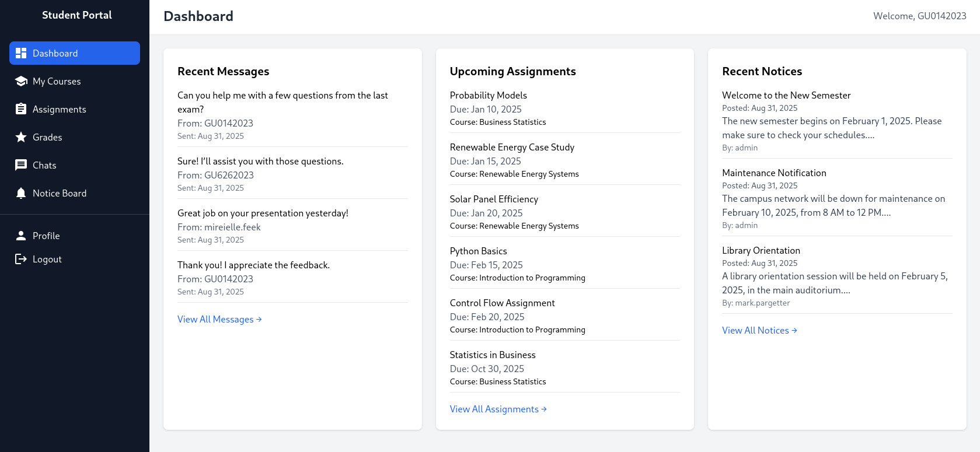Open the Python Basics assignment entry
Screen dimensions: 980x452
[x=565, y=264]
